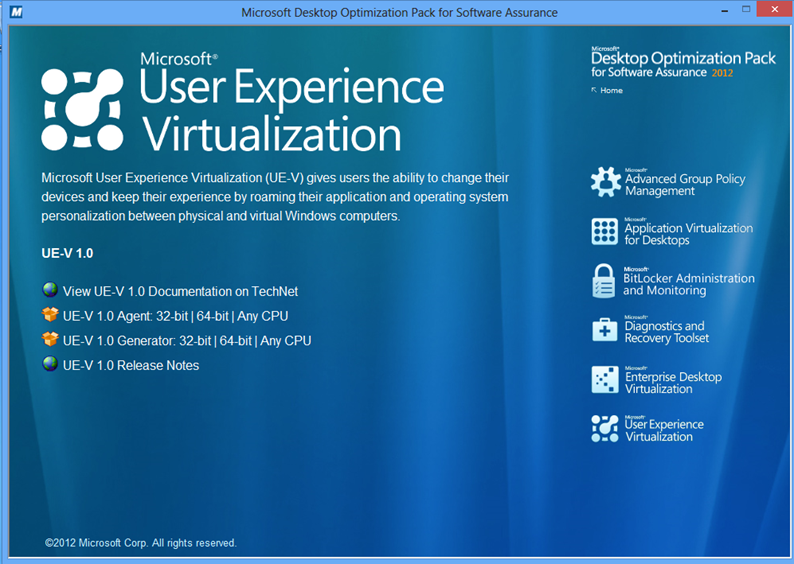This screenshot has width=794, height=564.
Task: Click the Application Virtualization grid icon
Action: (605, 231)
